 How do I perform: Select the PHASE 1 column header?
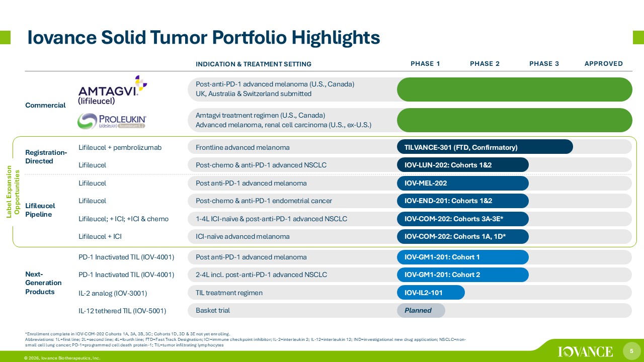click(425, 64)
